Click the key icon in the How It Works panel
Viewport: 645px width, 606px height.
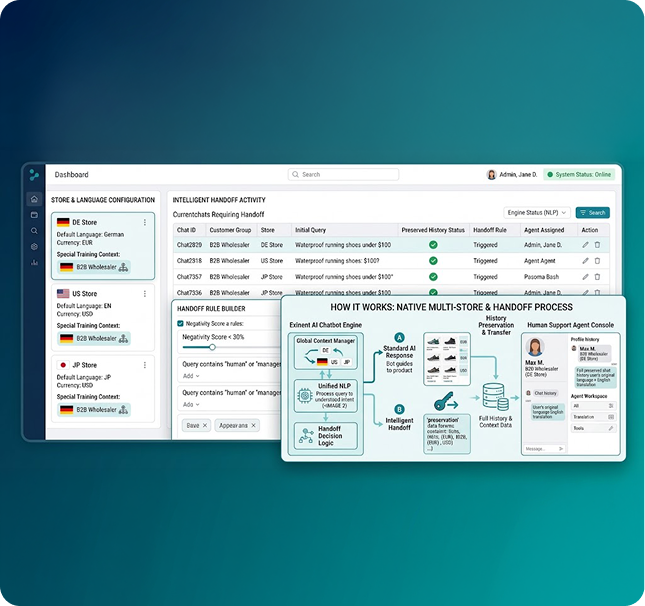(445, 401)
